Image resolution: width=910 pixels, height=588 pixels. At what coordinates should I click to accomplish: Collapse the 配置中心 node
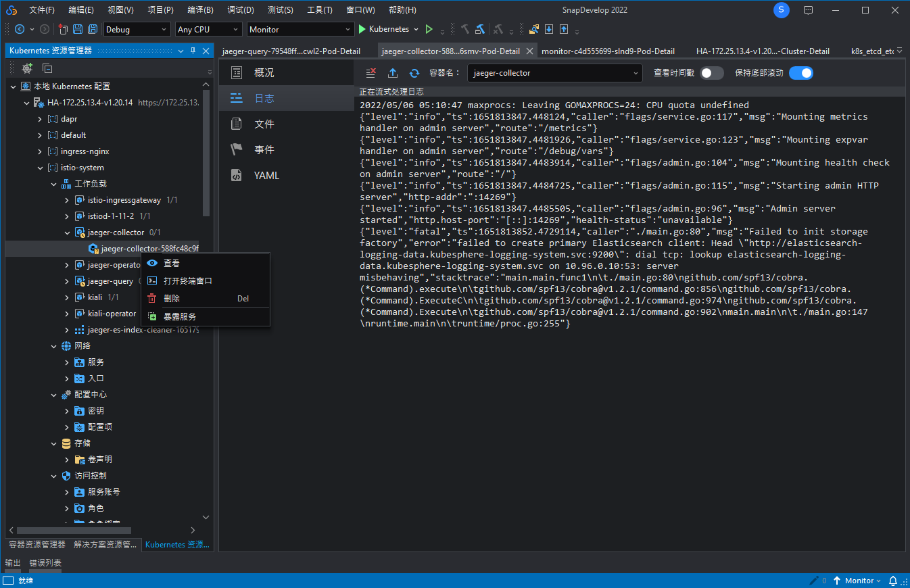pos(53,395)
